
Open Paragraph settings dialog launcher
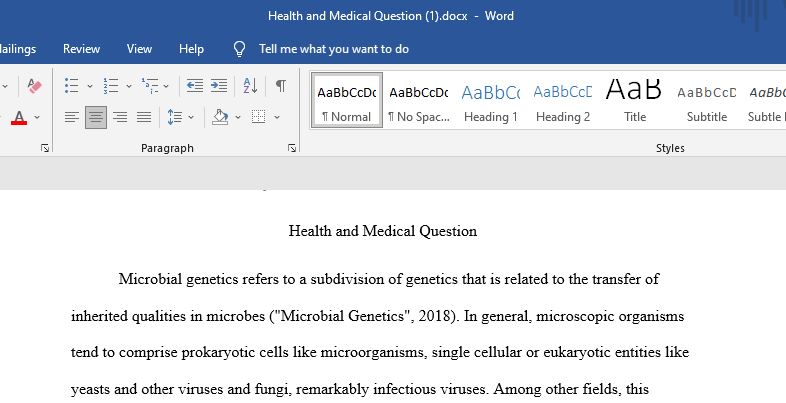coord(292,148)
